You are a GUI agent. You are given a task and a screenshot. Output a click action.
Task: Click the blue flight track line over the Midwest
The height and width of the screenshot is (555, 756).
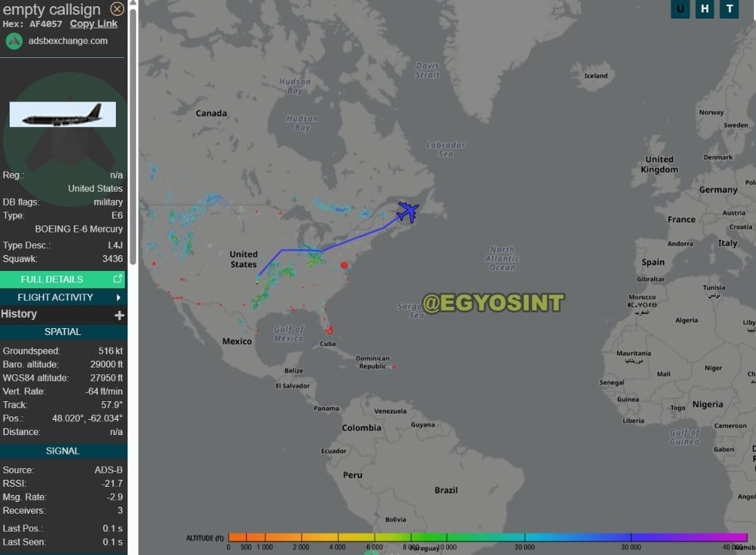[x=300, y=250]
